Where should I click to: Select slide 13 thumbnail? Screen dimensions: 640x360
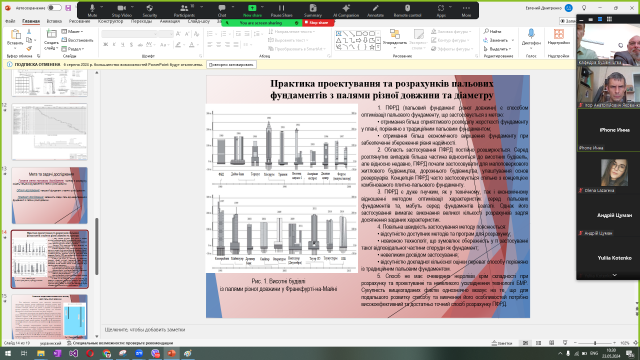point(50,195)
